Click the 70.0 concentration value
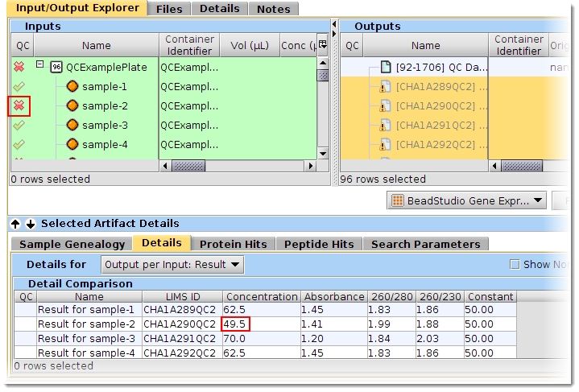Image resolution: width=579 pixels, height=392 pixels. [234, 339]
